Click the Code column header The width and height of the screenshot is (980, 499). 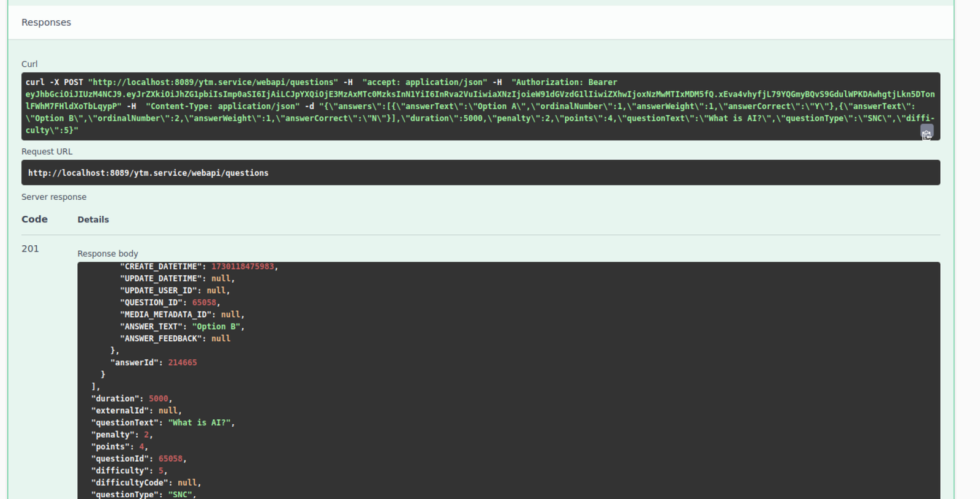pos(34,219)
